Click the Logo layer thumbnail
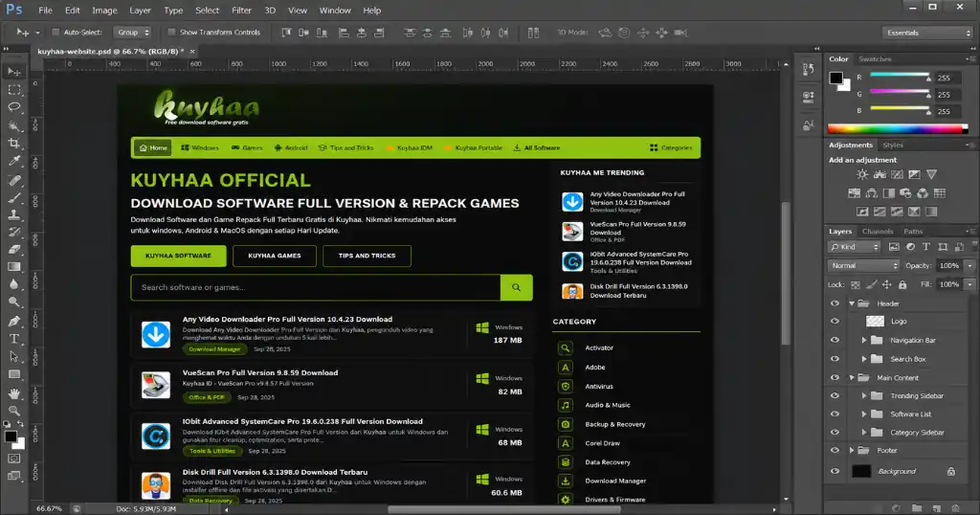 click(x=875, y=322)
